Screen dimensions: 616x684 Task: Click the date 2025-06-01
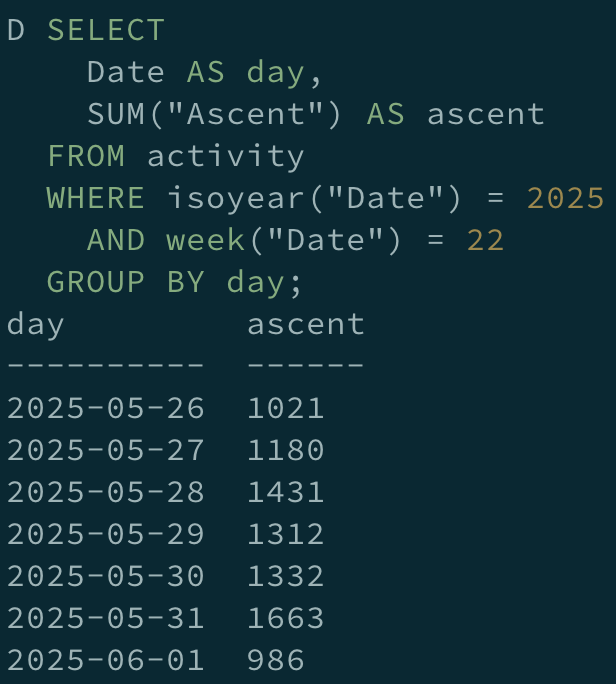point(106,660)
